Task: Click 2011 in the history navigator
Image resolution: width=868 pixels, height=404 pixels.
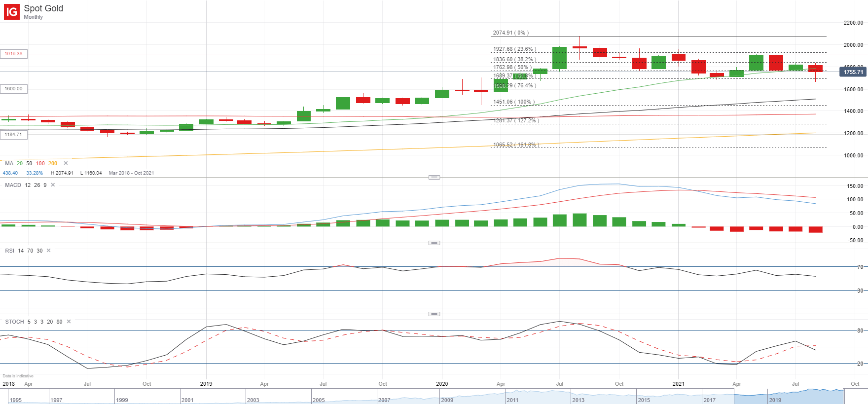Action: 512,400
